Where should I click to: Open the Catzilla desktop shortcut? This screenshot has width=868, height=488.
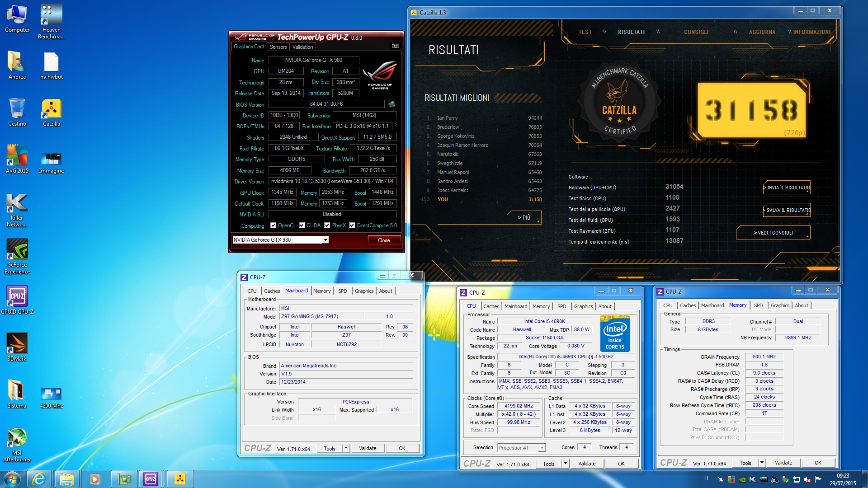coord(51,113)
